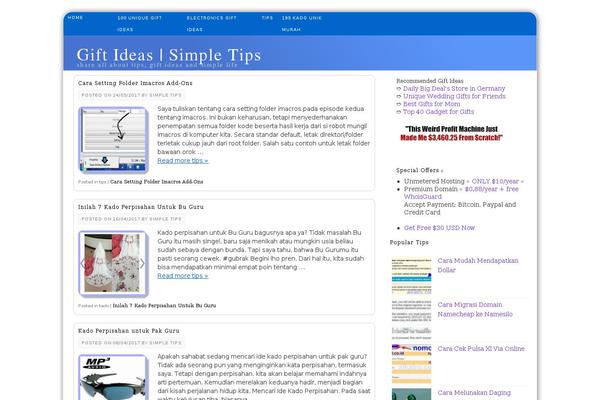Open the imacros folder post thumbnail

113,140
